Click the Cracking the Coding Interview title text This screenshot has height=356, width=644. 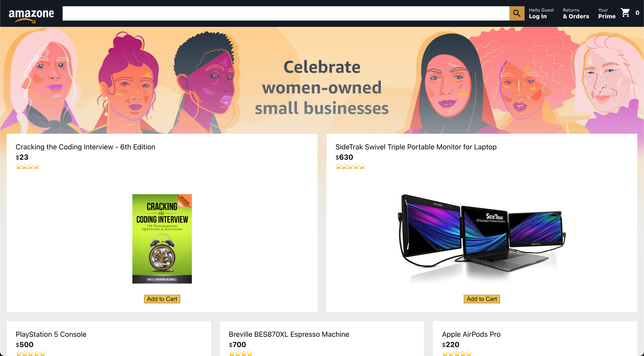[x=85, y=147]
